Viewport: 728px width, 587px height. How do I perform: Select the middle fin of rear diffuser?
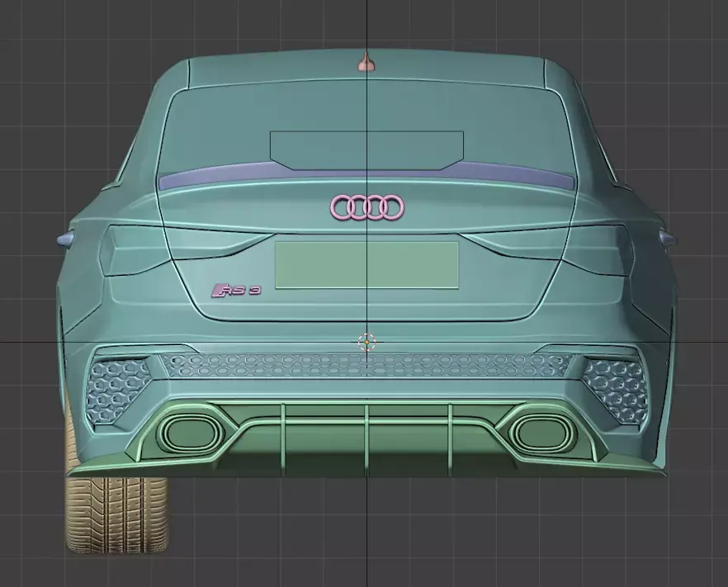(366, 439)
